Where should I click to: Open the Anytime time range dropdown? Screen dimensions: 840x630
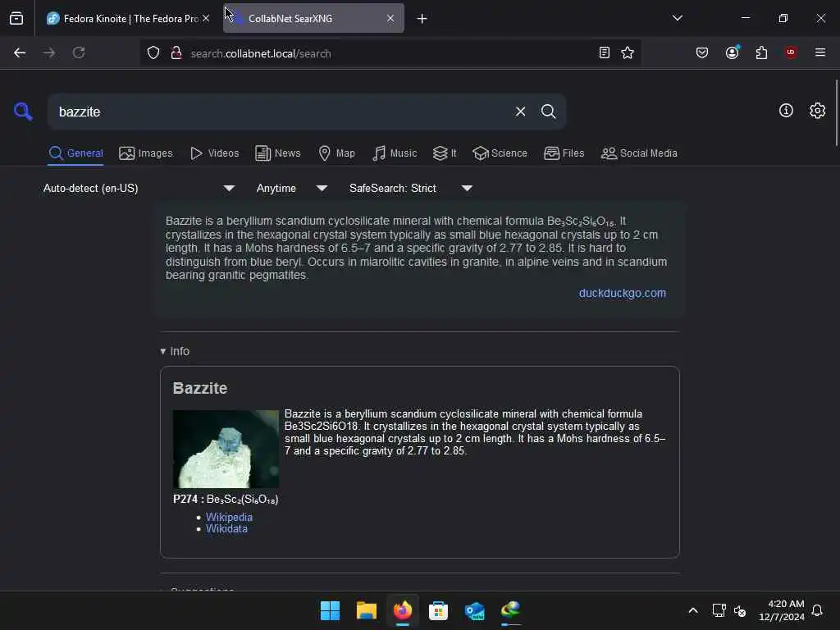point(291,188)
